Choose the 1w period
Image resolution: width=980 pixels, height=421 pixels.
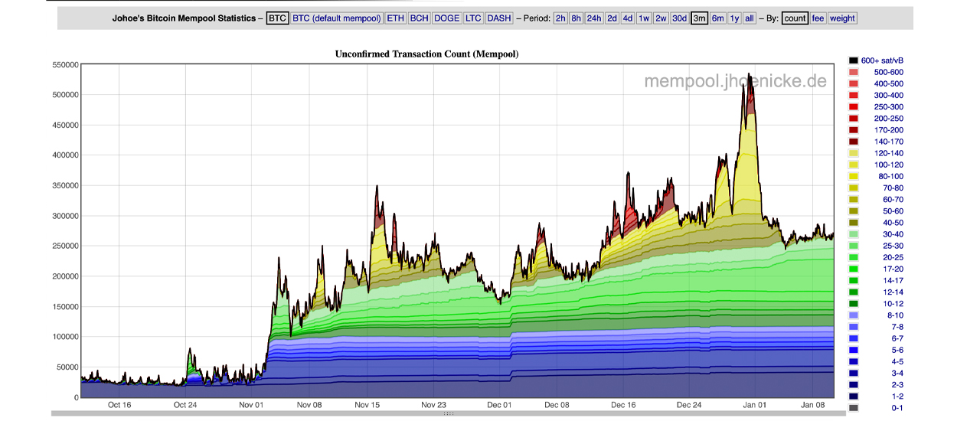(644, 18)
